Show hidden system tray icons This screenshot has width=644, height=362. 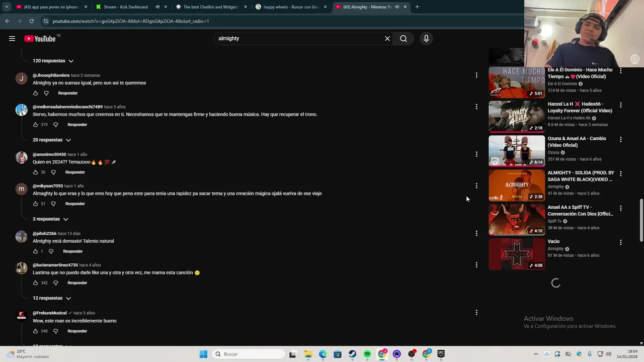coord(536,354)
